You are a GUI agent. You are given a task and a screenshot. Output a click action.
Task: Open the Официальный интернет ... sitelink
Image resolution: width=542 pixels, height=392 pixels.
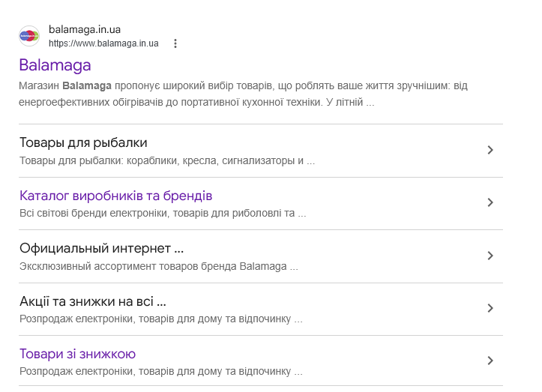pos(102,248)
